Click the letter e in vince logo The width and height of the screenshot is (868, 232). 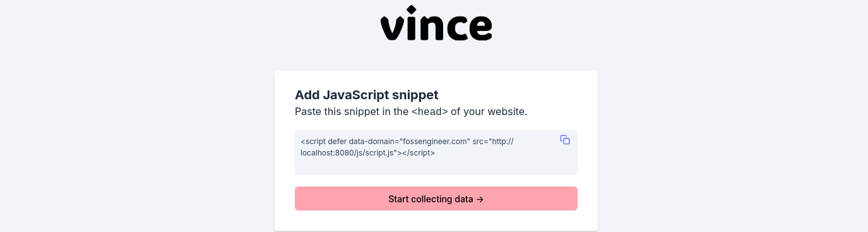pos(480,29)
